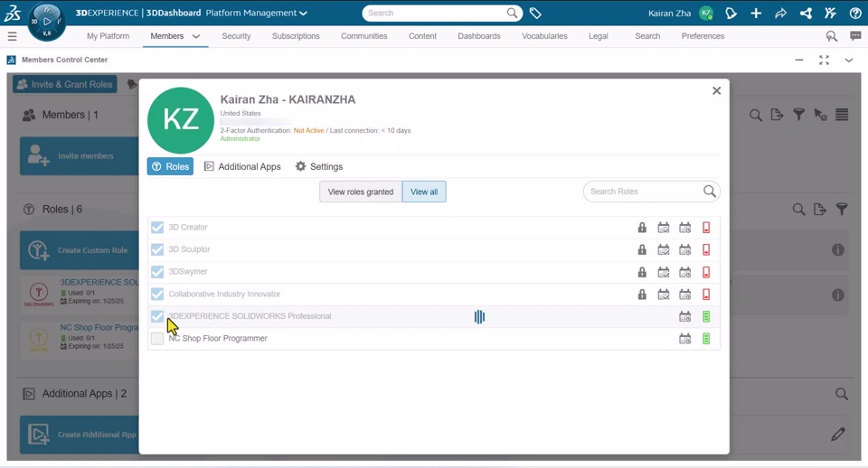Open the Security tab
This screenshot has width=868, height=468.
[236, 36]
